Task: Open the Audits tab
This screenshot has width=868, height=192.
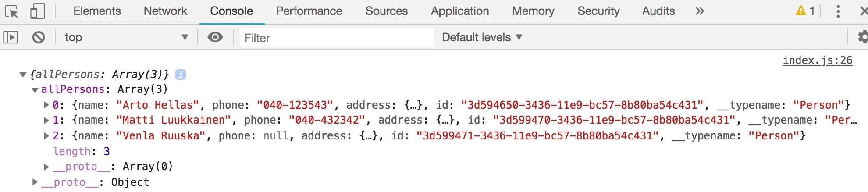Action: coord(658,11)
